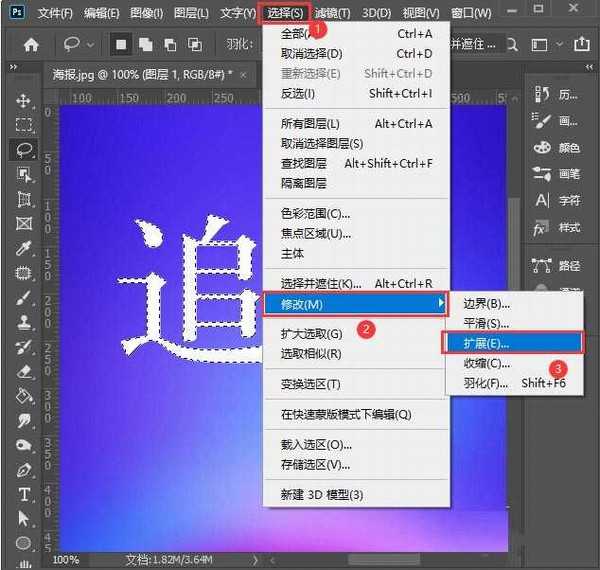Toggle Intersect with Selection mode

pos(193,44)
